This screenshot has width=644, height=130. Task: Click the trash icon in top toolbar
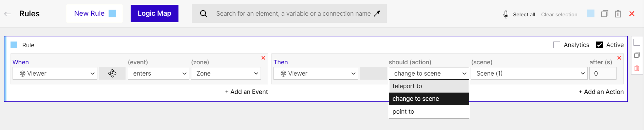point(618,14)
